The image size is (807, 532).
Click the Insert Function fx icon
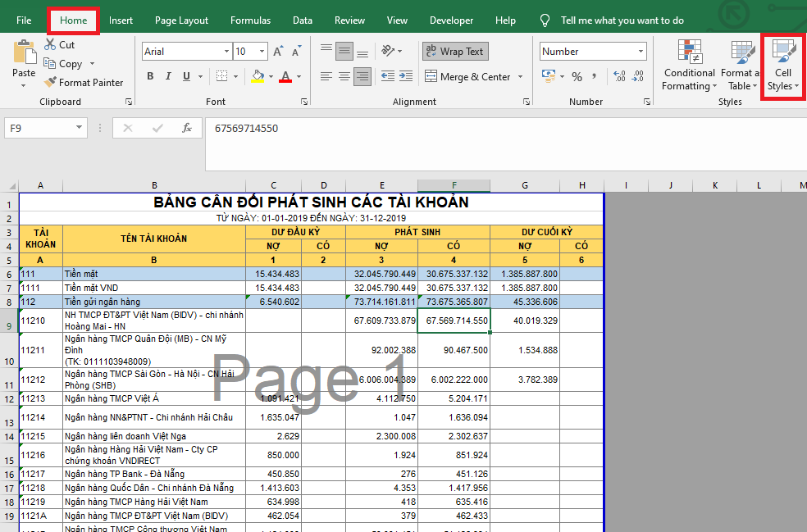(x=187, y=128)
